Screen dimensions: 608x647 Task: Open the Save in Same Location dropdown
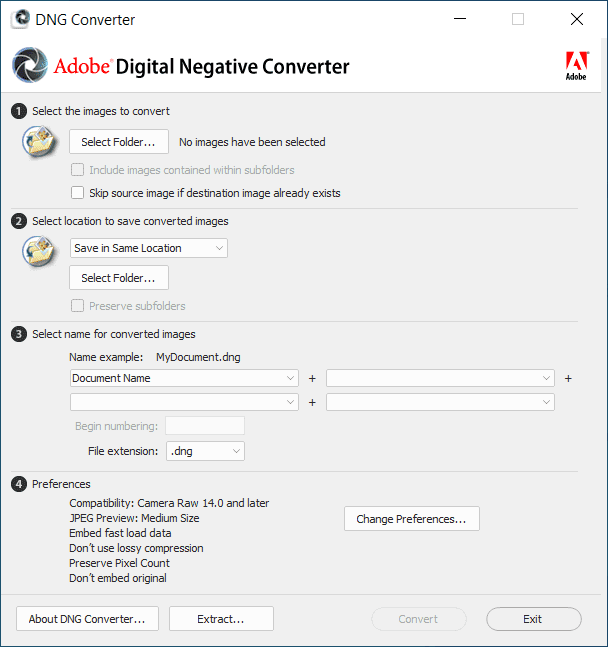[149, 248]
